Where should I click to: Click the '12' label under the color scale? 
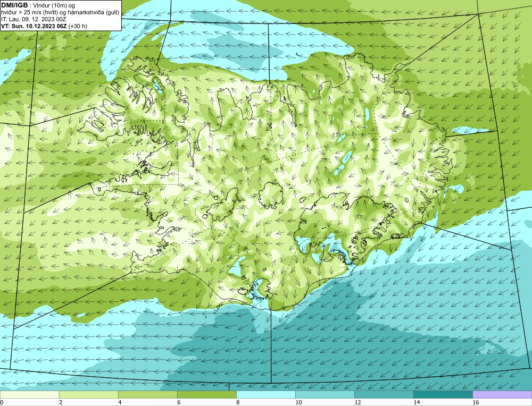(358, 402)
